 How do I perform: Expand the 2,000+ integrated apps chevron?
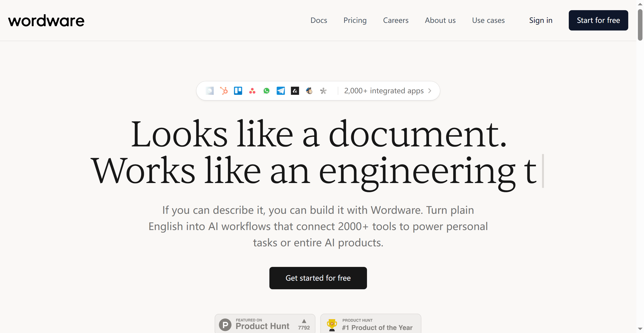(x=430, y=91)
